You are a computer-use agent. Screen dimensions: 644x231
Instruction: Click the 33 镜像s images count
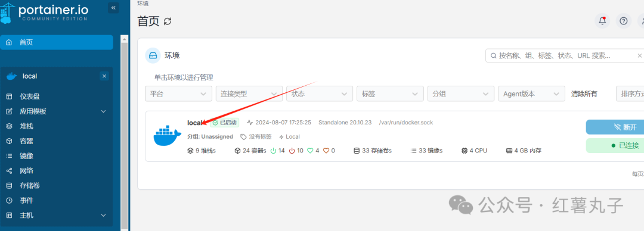426,151
